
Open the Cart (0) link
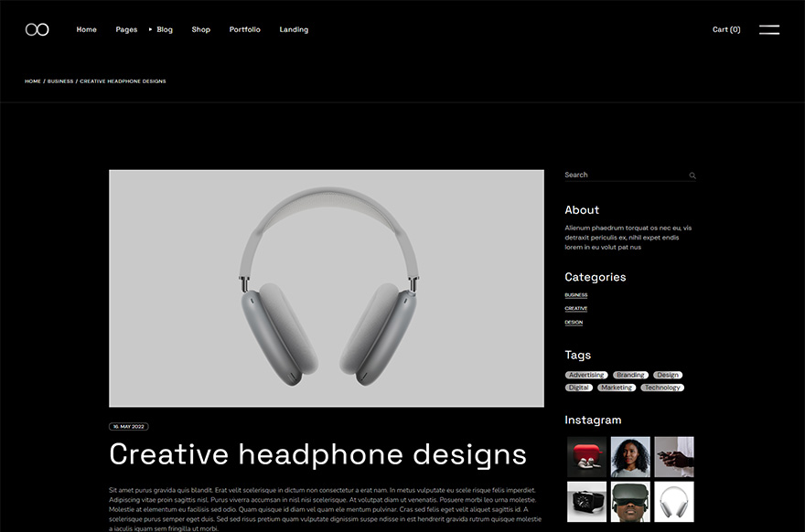tap(726, 29)
